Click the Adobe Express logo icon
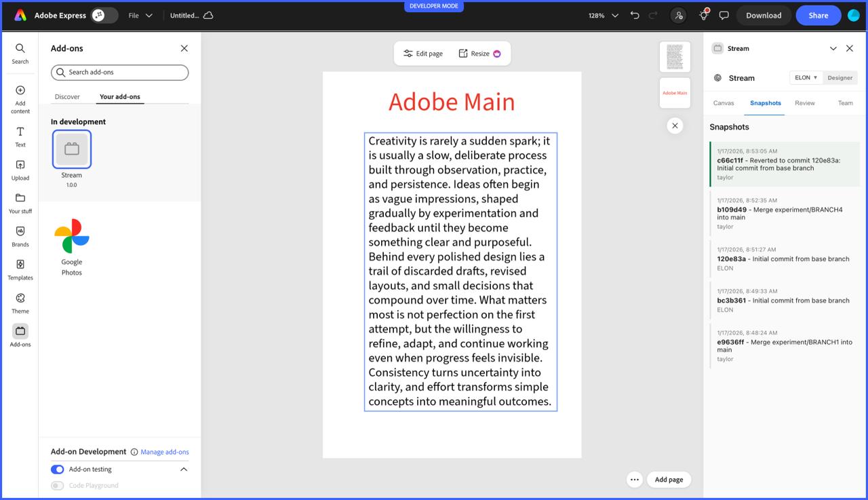This screenshot has height=500, width=868. click(20, 15)
